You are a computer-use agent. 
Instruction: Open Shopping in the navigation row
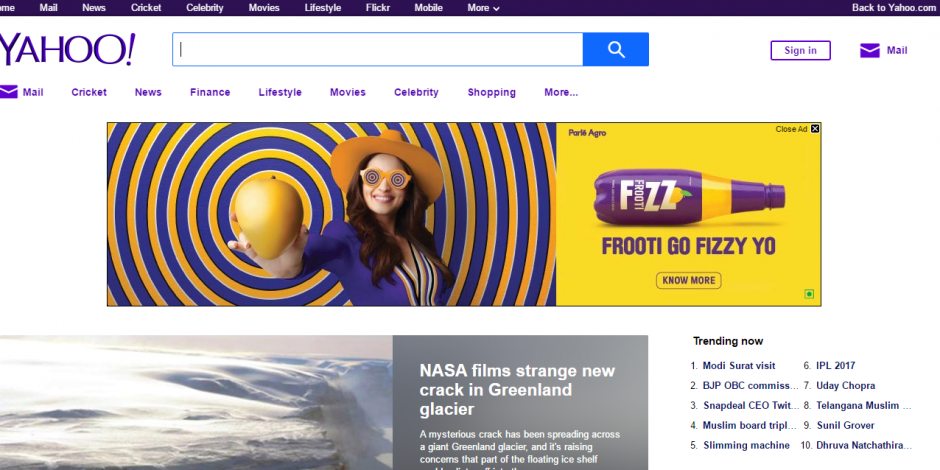pos(492,92)
